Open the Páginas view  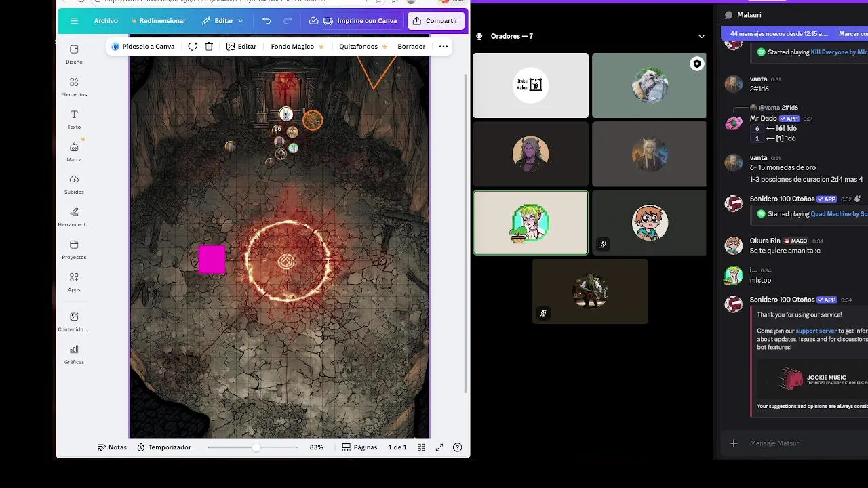point(359,447)
